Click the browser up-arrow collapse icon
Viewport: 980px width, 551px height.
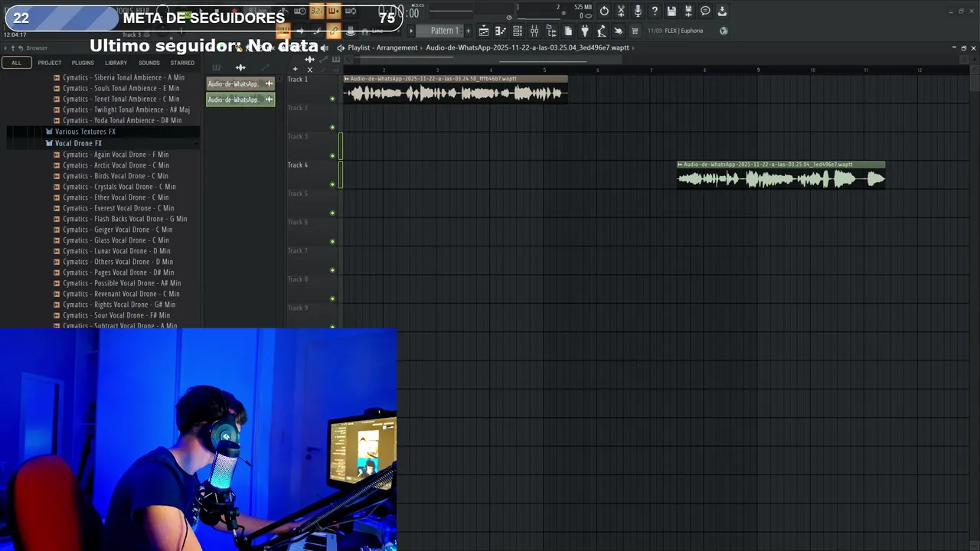13,48
